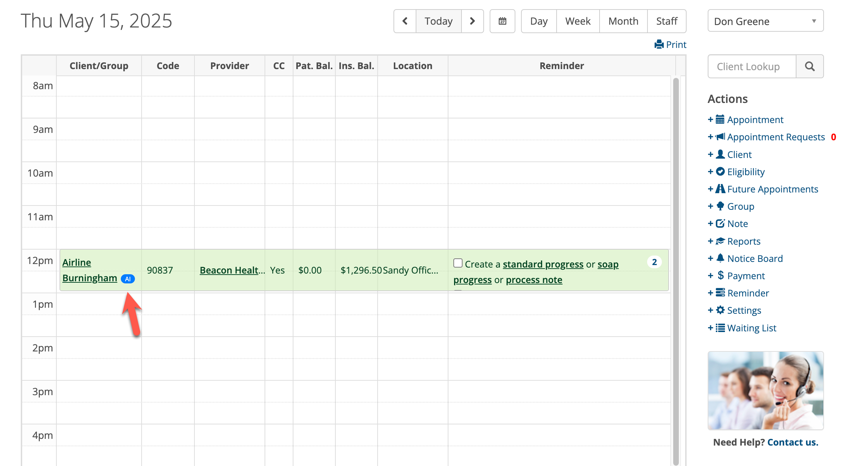868x466 pixels.
Task: Click the checkmark badge icon for Eligibility
Action: [720, 172]
